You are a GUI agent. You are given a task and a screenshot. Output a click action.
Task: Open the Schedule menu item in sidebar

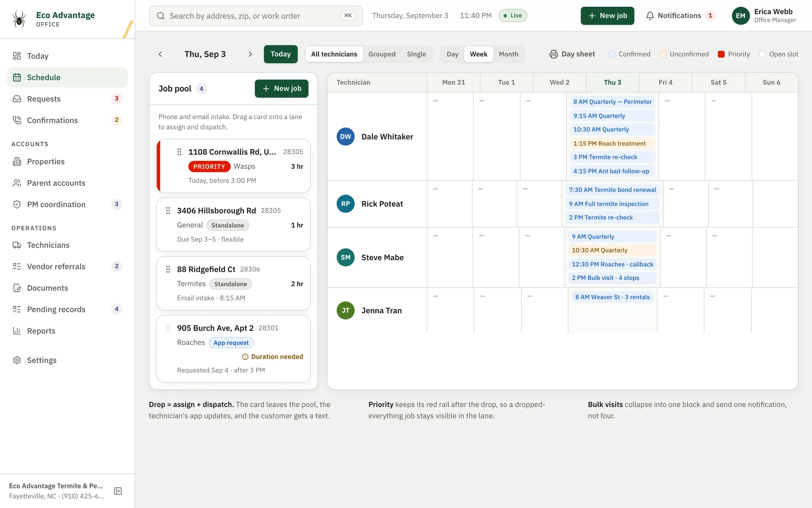(67, 77)
